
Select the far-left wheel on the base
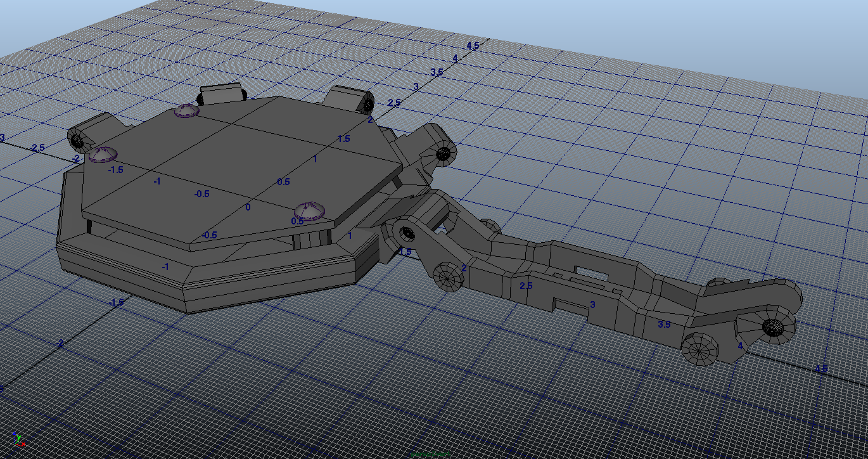78,139
